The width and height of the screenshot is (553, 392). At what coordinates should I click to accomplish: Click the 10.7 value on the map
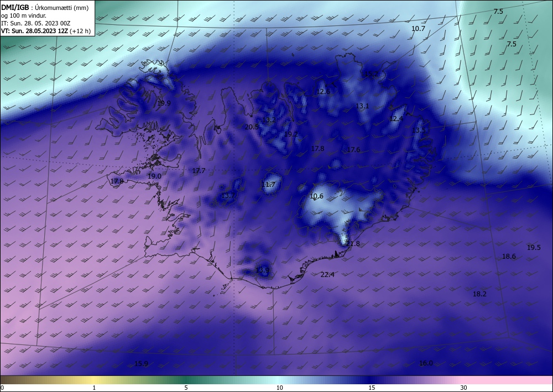[x=418, y=29]
